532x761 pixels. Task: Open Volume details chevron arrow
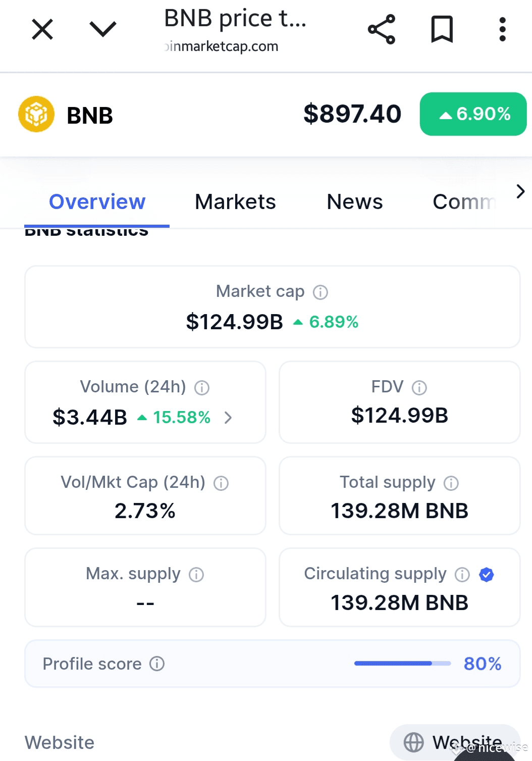[228, 418]
